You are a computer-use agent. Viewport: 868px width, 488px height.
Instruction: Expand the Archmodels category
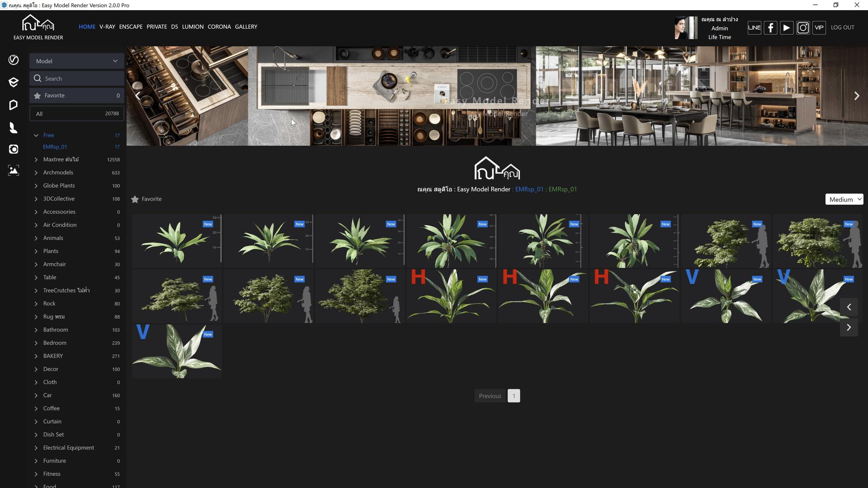[36, 173]
